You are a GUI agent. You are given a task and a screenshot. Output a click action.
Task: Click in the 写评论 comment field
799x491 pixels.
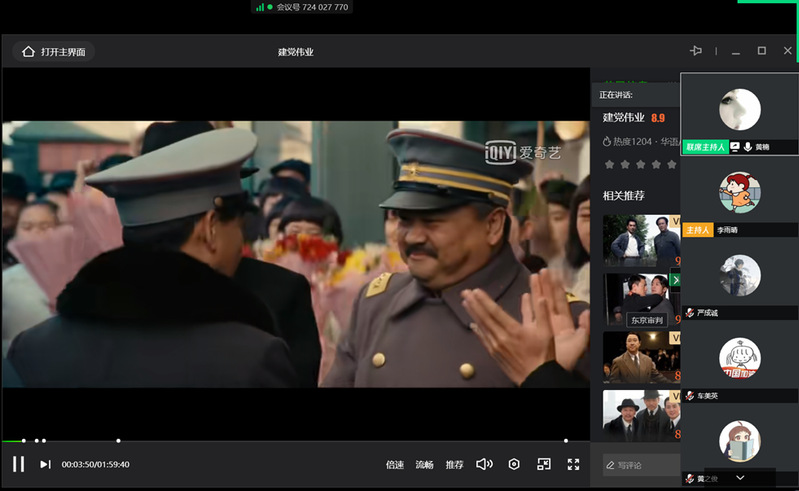[640, 465]
